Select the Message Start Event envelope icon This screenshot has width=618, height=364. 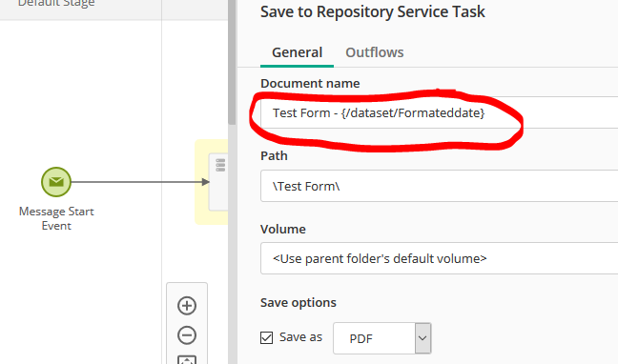point(56,182)
